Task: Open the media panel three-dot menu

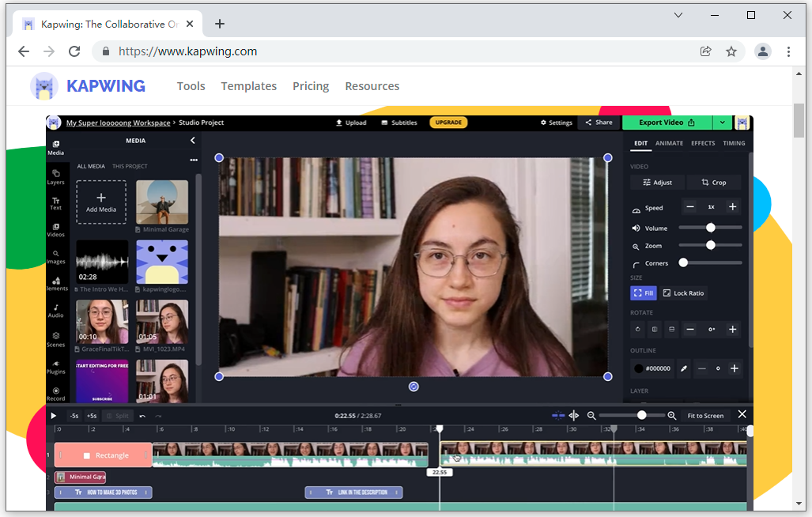Action: click(194, 160)
